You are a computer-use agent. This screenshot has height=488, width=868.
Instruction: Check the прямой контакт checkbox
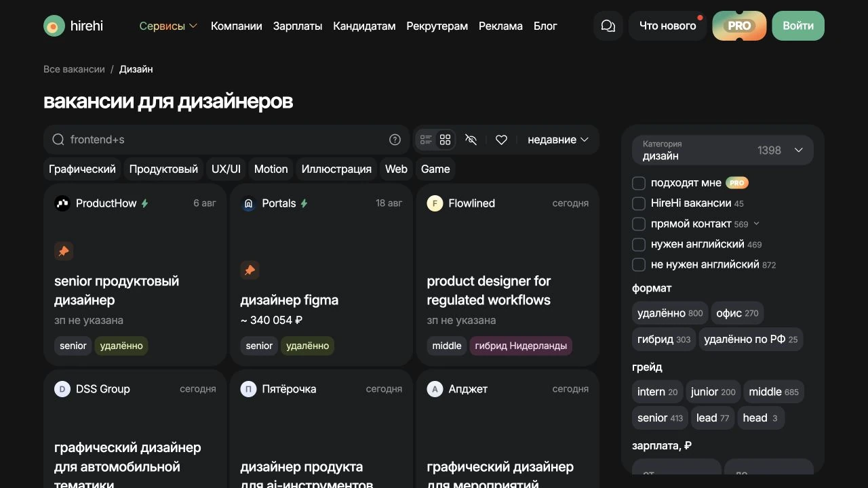tap(638, 224)
